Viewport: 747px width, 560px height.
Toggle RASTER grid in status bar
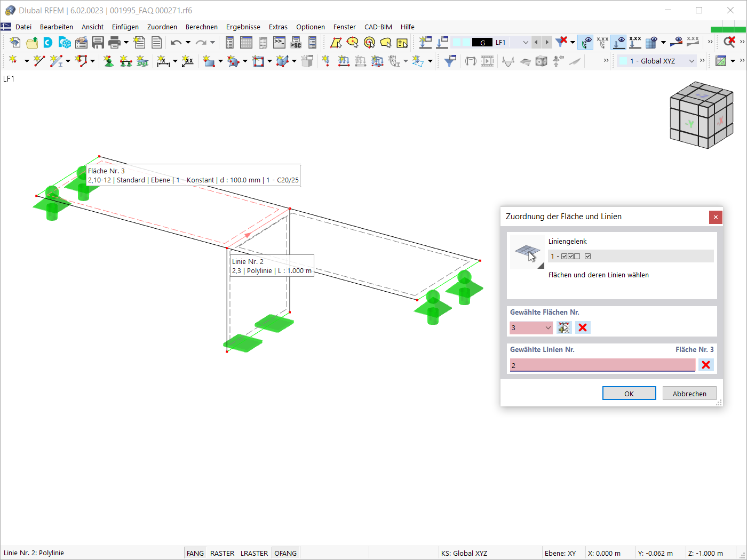pos(222,553)
